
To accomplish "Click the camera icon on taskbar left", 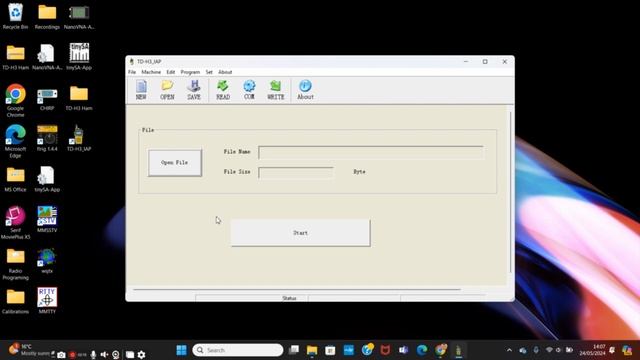I will 61,355.
